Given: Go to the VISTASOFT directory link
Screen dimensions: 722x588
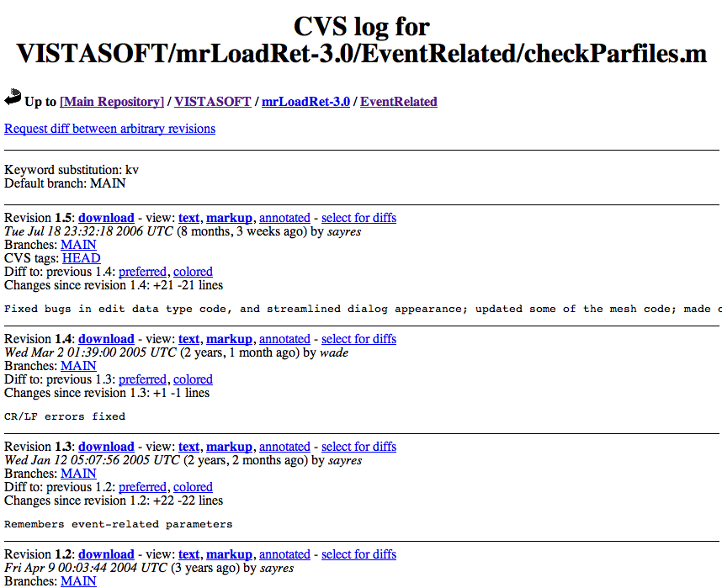Looking at the screenshot, I should tap(213, 102).
